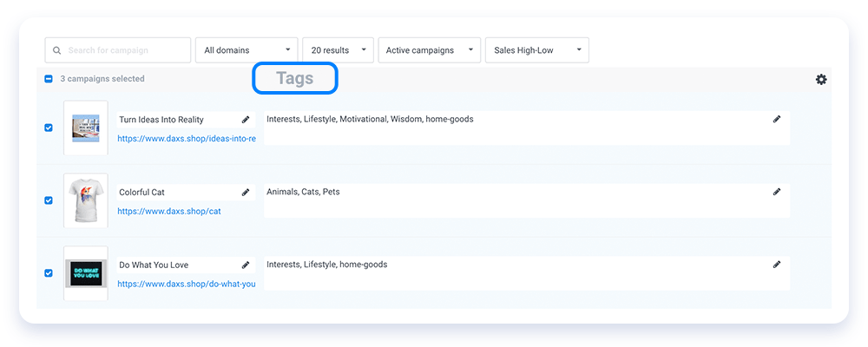This screenshot has height=347, width=868.
Task: Open the daxs.shop/do-what-you link
Action: pyautogui.click(x=187, y=284)
